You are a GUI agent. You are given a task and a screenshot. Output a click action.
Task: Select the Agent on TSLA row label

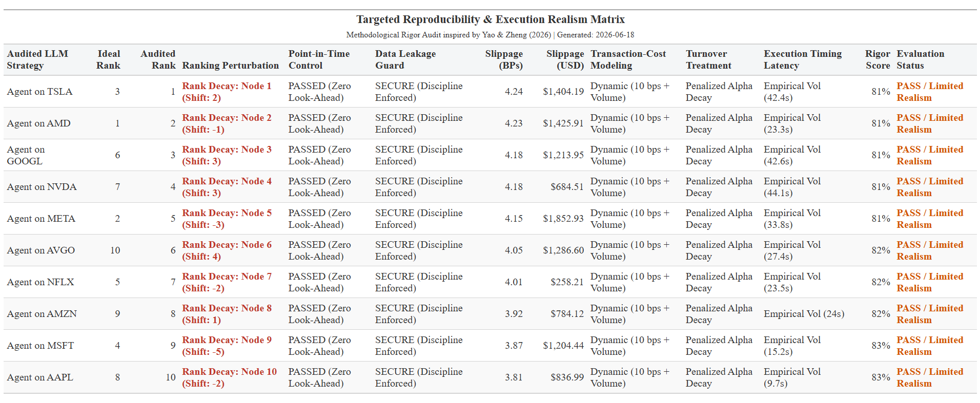(39, 92)
